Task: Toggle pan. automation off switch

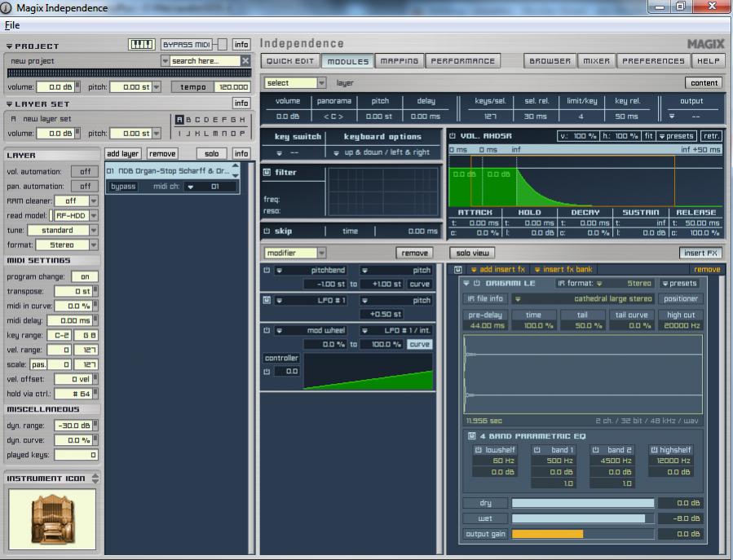Action: (x=85, y=186)
